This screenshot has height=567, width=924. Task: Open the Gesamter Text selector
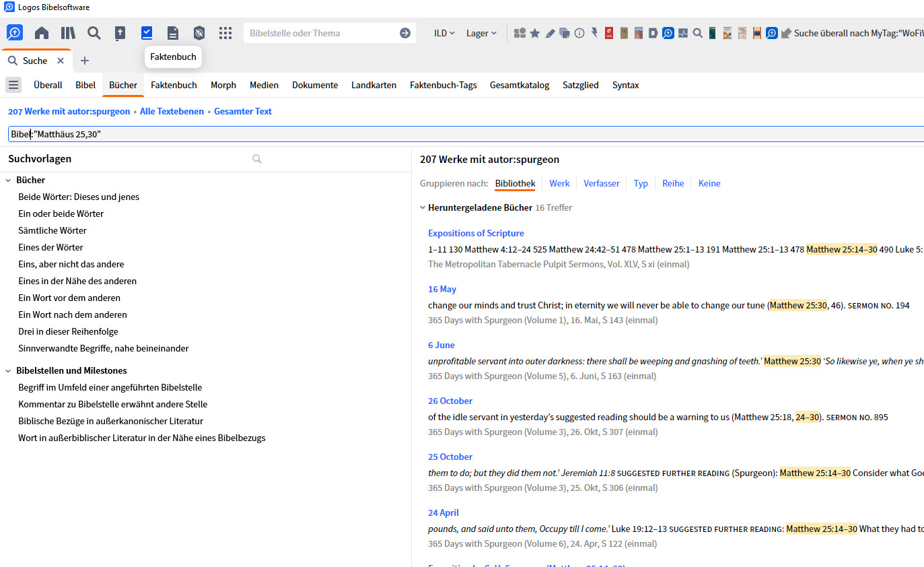(243, 111)
